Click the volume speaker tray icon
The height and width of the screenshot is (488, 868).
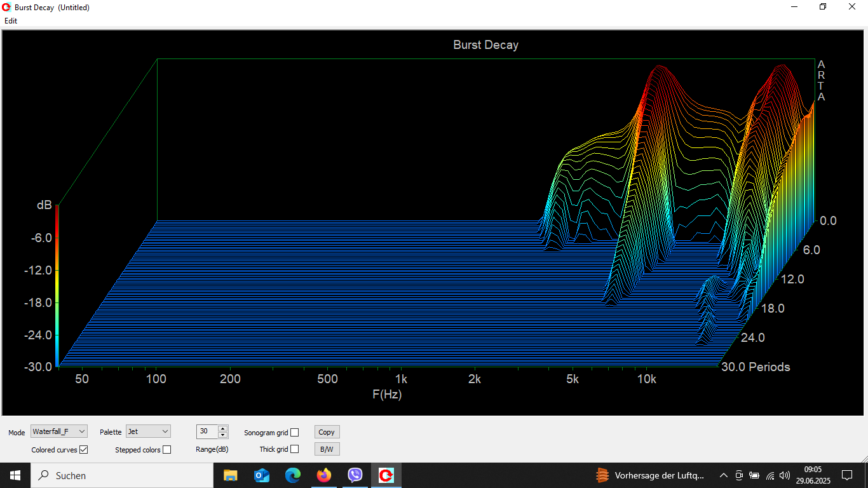pyautogui.click(x=785, y=475)
